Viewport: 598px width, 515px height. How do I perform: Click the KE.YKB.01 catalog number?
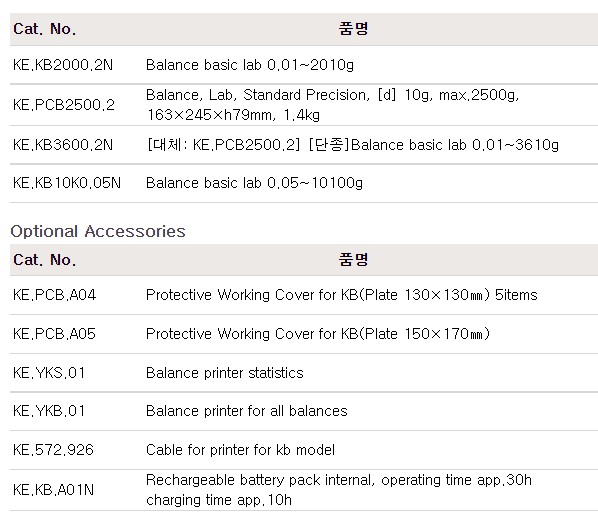49,411
